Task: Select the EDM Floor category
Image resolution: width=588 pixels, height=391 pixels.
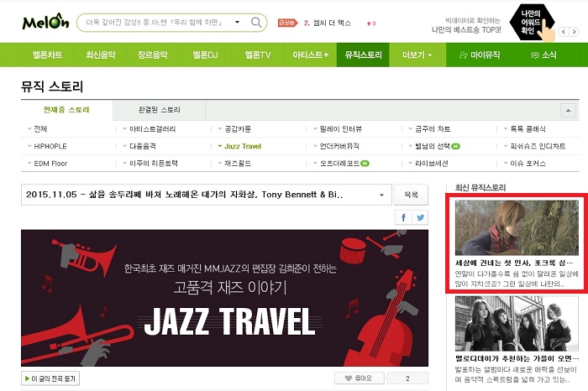Action: [x=50, y=164]
